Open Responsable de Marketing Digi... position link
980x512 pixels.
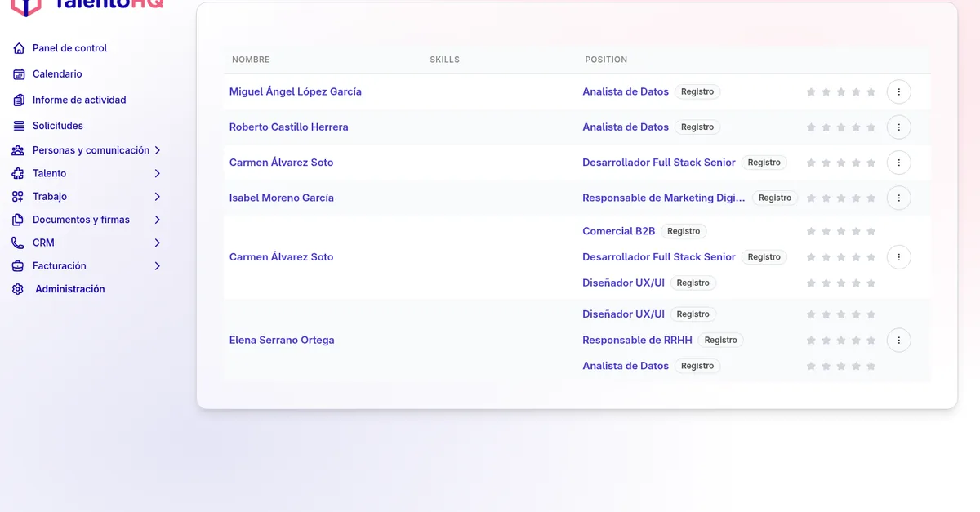664,198
